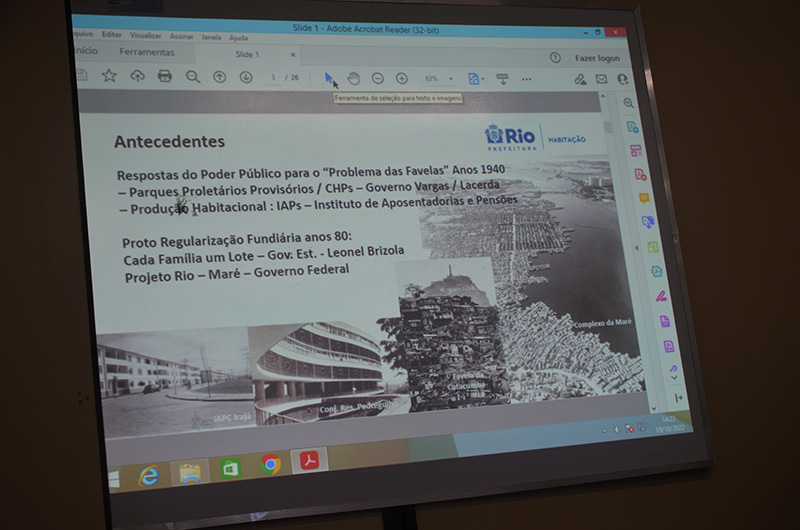Open Combine Files tool in right panel
800x530 pixels.
648,222
